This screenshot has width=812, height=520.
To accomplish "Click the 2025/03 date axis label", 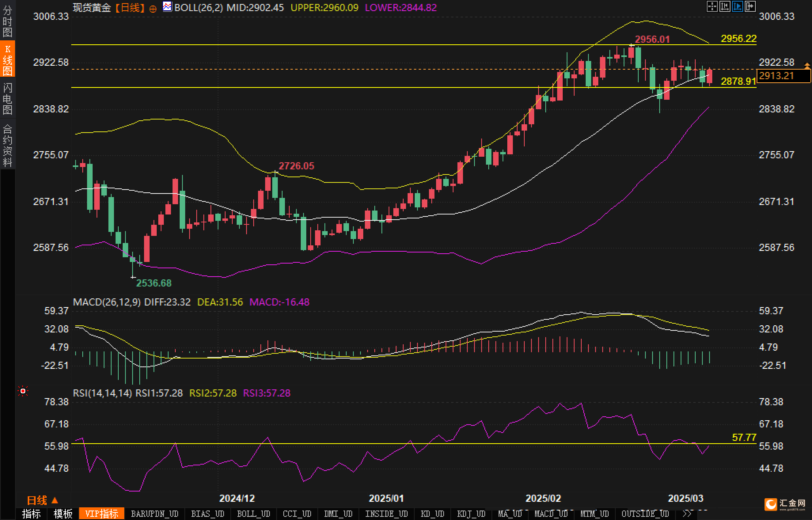I will point(685,498).
